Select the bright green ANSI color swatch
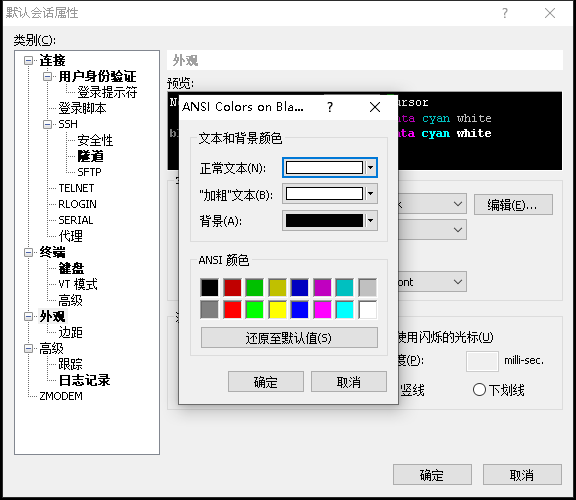Viewport: 576px width, 500px height. 255,309
